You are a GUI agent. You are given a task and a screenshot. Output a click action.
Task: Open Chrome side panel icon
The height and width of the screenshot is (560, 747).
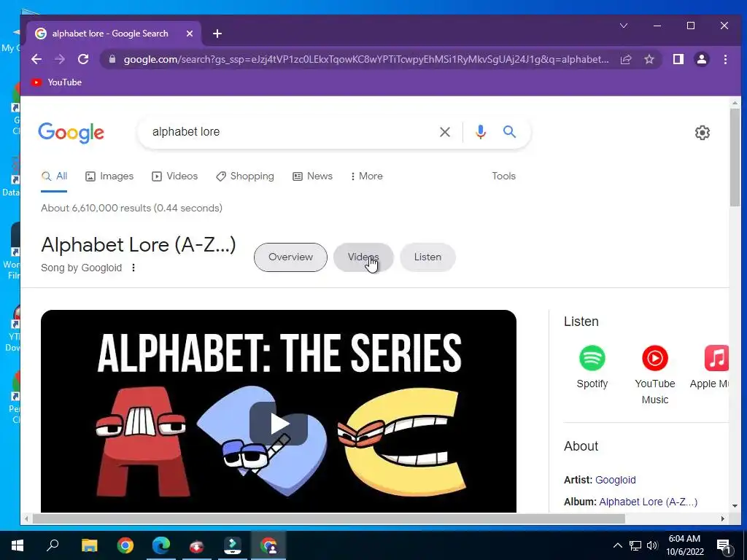point(678,59)
